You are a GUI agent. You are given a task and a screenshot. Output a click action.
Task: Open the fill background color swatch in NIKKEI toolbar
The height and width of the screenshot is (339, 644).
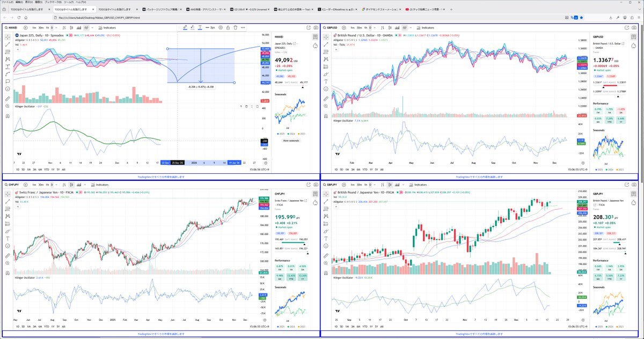click(192, 27)
